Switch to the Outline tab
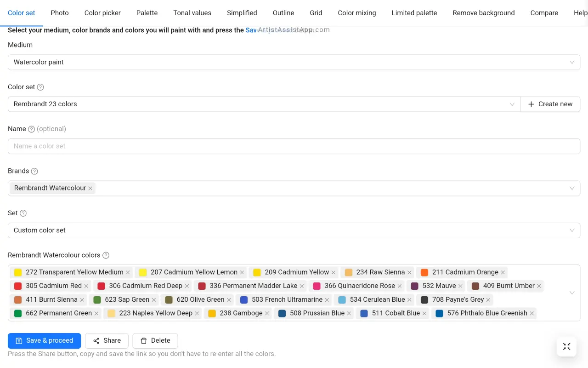Screen dimensions: 588x368 [283, 13]
